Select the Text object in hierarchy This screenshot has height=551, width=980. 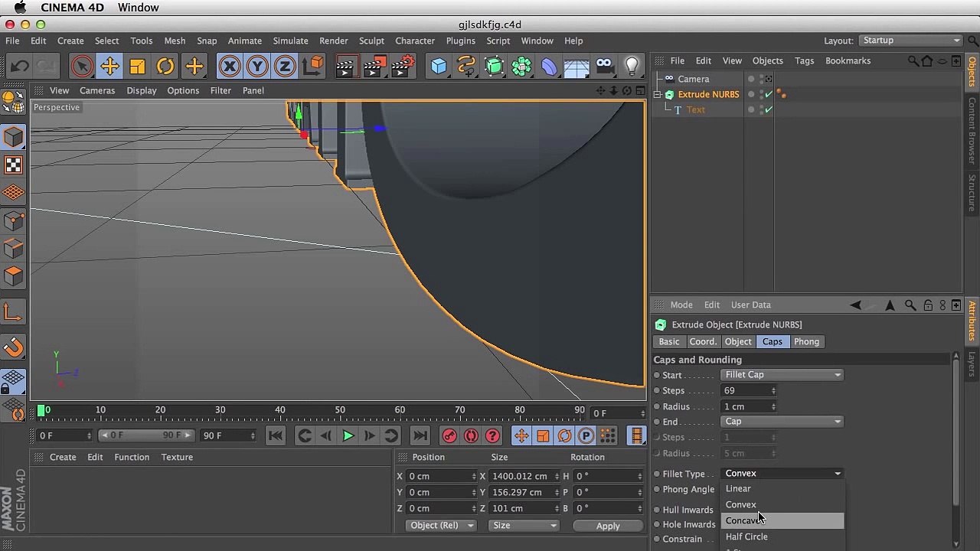point(695,110)
